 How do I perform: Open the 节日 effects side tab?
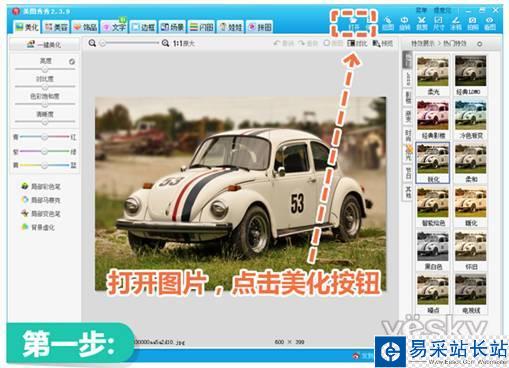pyautogui.click(x=408, y=173)
